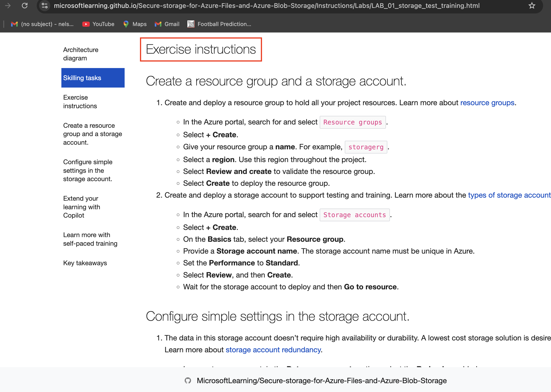Open the Gmail bookmark

(167, 24)
